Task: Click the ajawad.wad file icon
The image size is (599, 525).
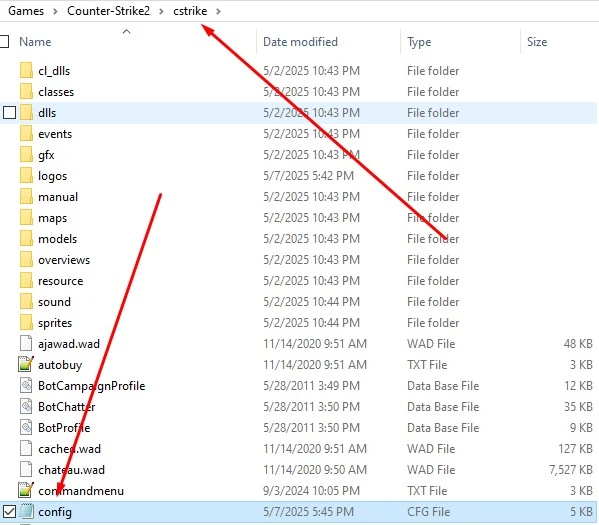Action: tap(26, 344)
